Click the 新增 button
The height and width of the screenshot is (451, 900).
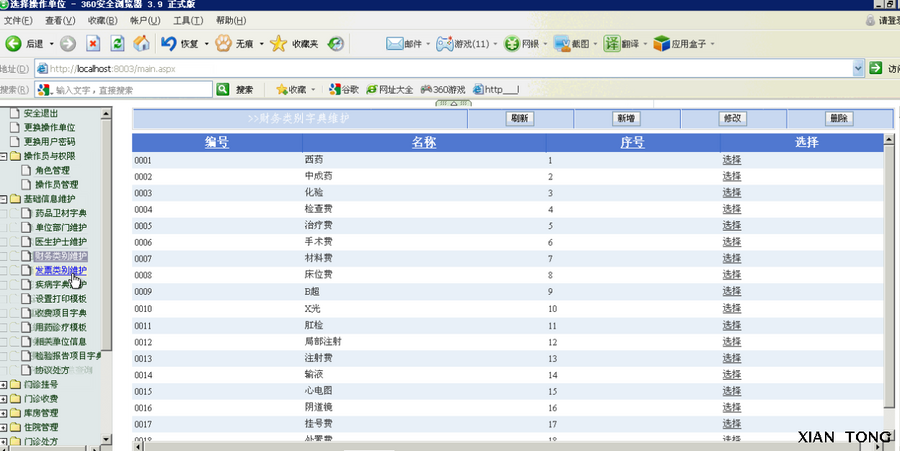coord(626,119)
